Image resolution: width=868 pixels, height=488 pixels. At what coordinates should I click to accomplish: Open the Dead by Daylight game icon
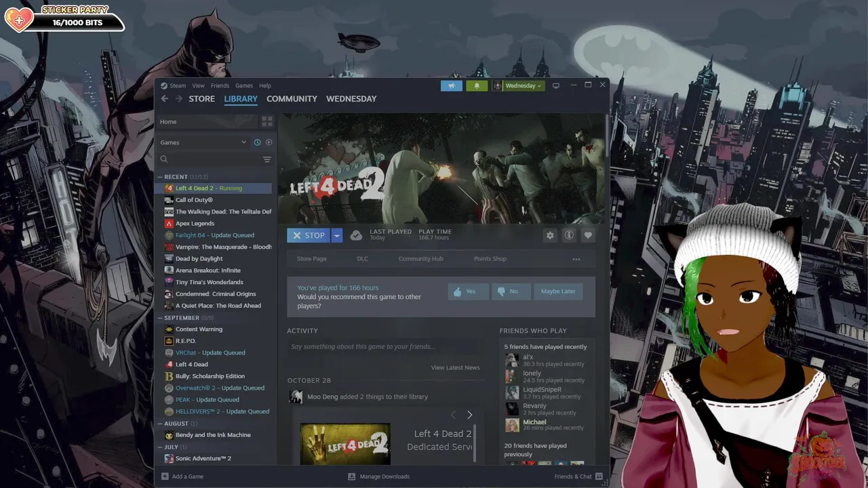click(169, 259)
